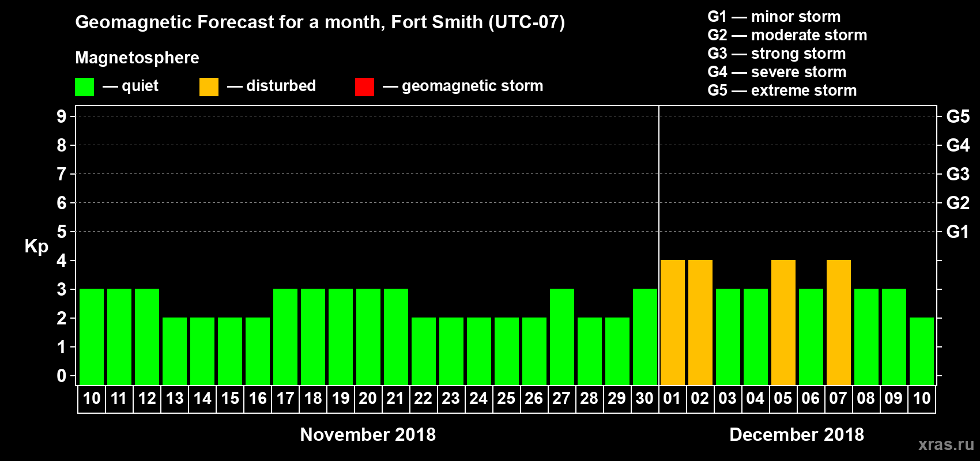
Task: Click 'G3 — strong storm' legend text
Action: tap(777, 54)
